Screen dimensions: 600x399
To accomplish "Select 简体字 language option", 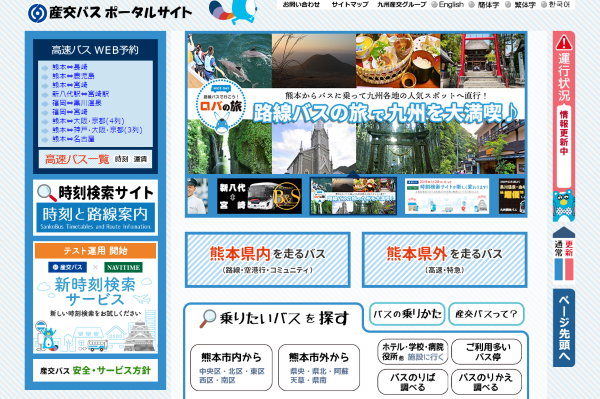I will [484, 5].
